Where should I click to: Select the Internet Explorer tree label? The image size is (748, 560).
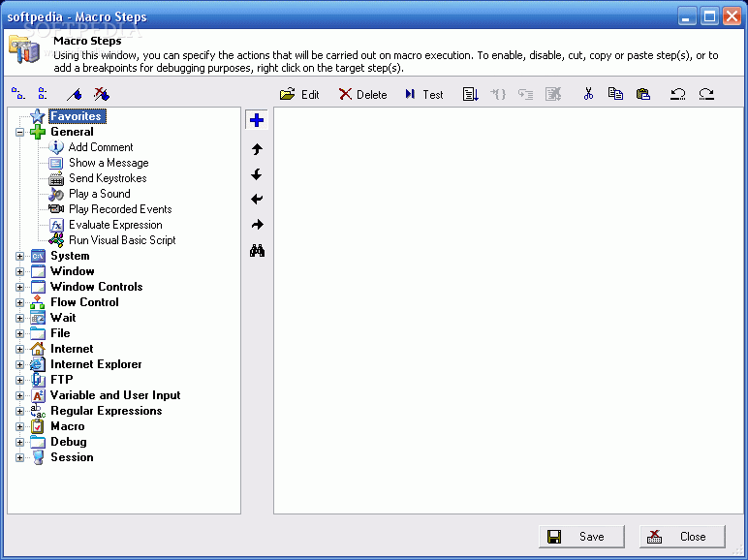click(96, 364)
